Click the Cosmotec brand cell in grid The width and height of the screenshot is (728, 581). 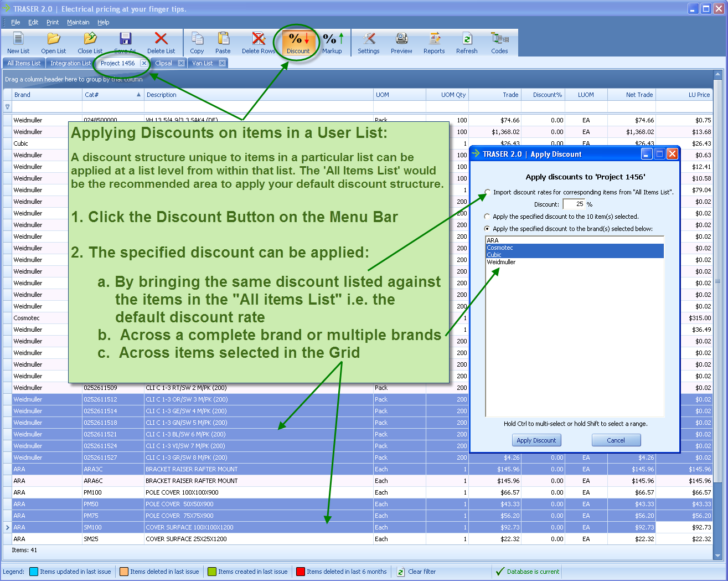(47, 318)
